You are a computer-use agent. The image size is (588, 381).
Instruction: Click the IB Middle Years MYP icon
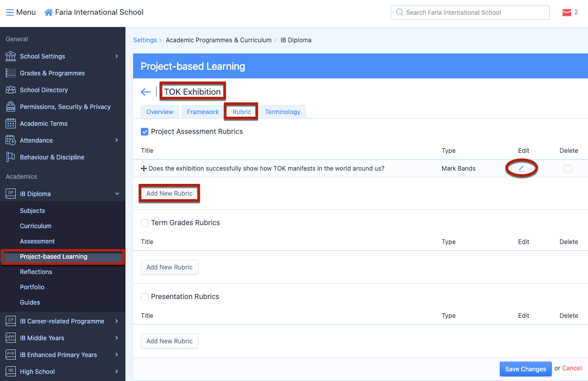11,338
